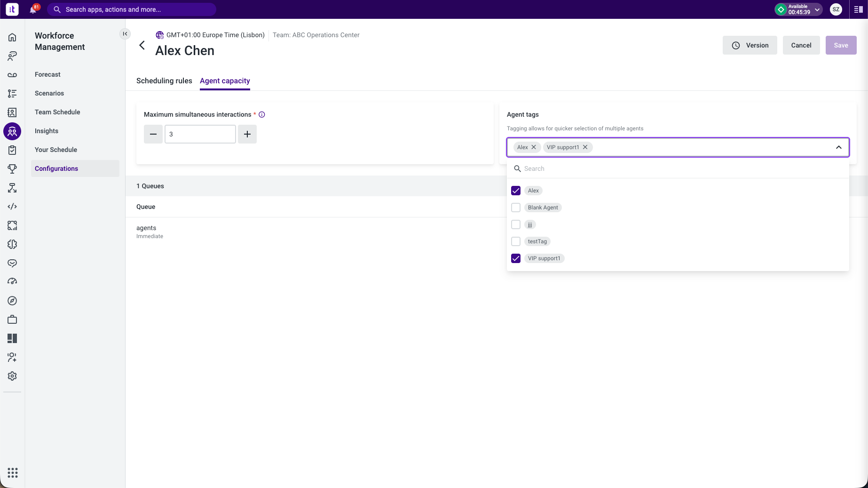Open the compass explore icon
This screenshot has height=488, width=868.
click(x=12, y=301)
